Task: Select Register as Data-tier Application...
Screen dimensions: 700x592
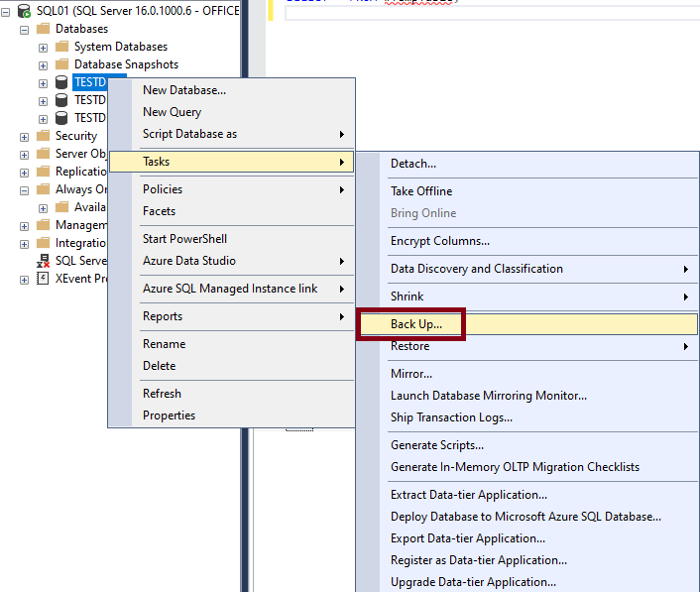Action: [528, 560]
